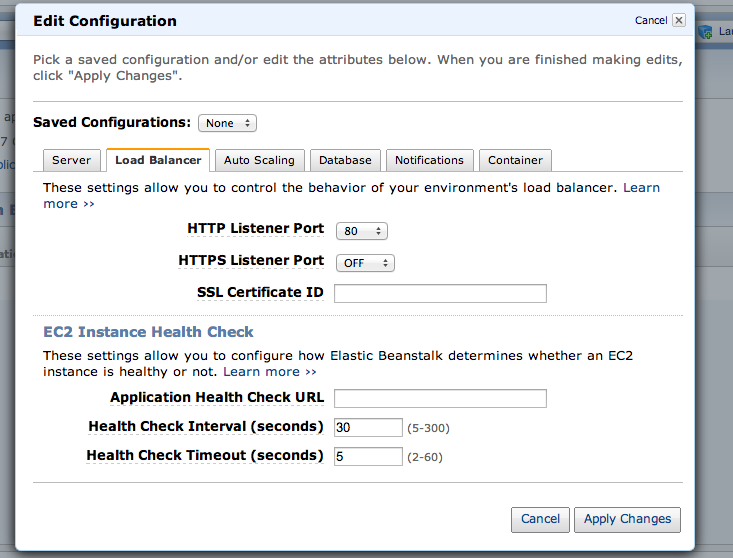733x558 pixels.
Task: Open the Saved Configurations dropdown
Action: 228,123
